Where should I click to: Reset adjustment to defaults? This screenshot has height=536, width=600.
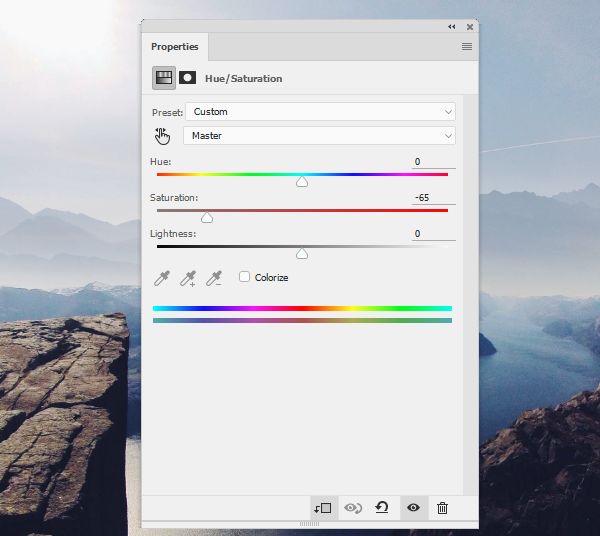(382, 508)
